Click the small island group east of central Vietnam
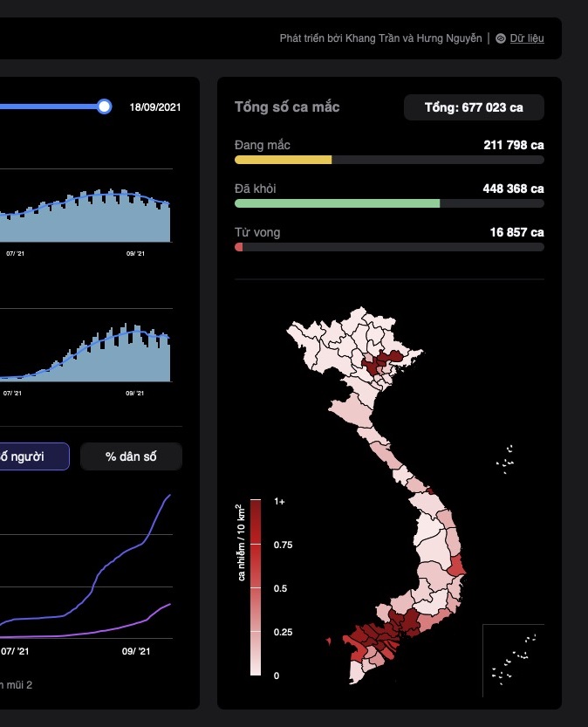Image resolution: width=588 pixels, height=727 pixels. [x=506, y=460]
